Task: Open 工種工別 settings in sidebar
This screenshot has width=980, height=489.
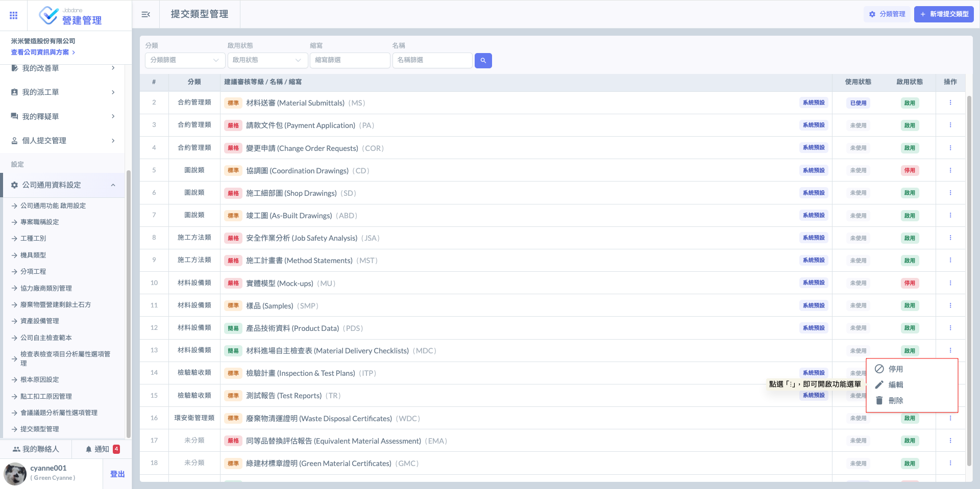Action: click(x=33, y=238)
